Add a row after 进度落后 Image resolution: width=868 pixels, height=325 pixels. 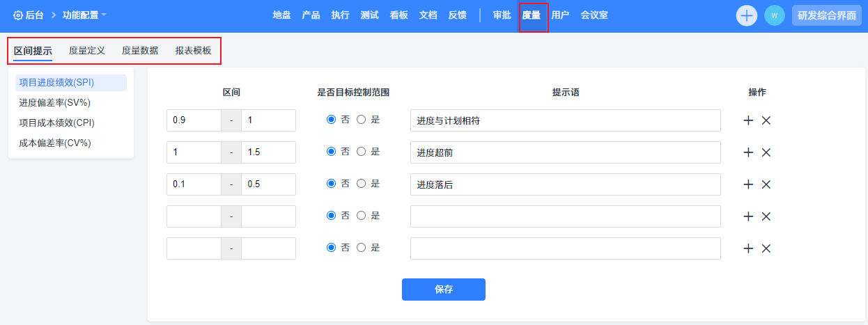(748, 184)
